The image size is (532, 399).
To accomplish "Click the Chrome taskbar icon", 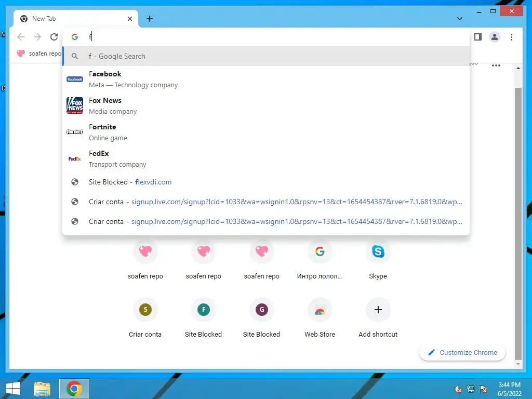I will (74, 389).
